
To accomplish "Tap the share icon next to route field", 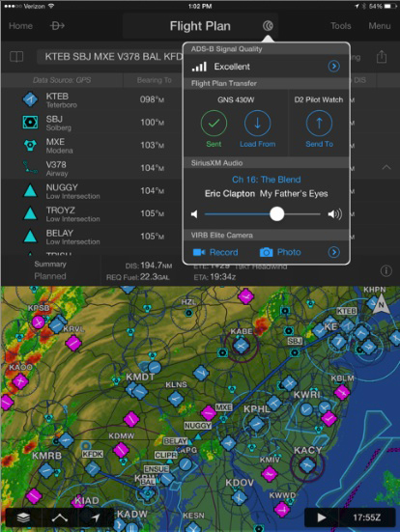I will [x=382, y=57].
